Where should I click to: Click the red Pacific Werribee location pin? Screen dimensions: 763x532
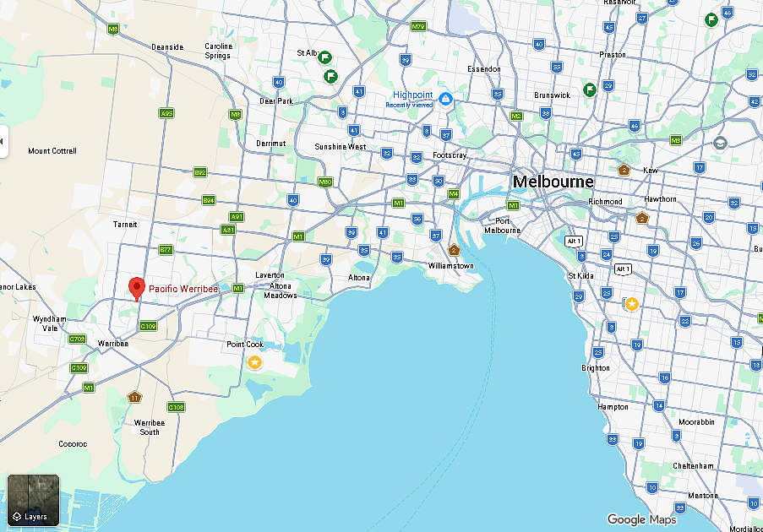click(x=137, y=290)
